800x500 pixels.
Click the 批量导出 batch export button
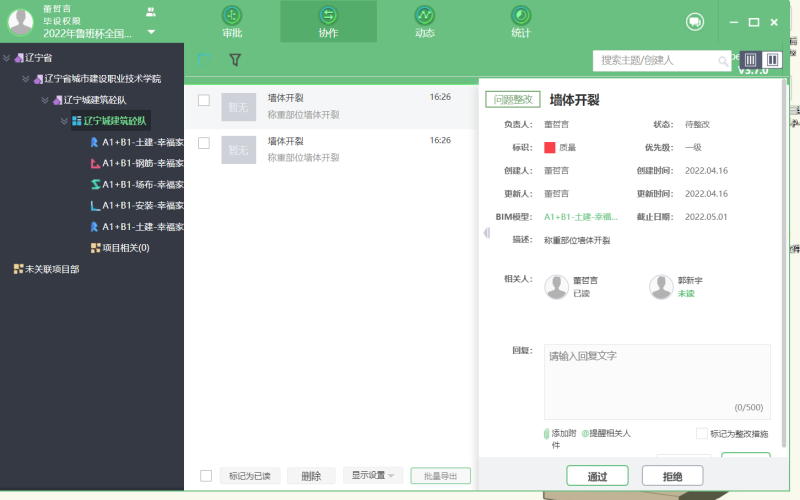(440, 476)
